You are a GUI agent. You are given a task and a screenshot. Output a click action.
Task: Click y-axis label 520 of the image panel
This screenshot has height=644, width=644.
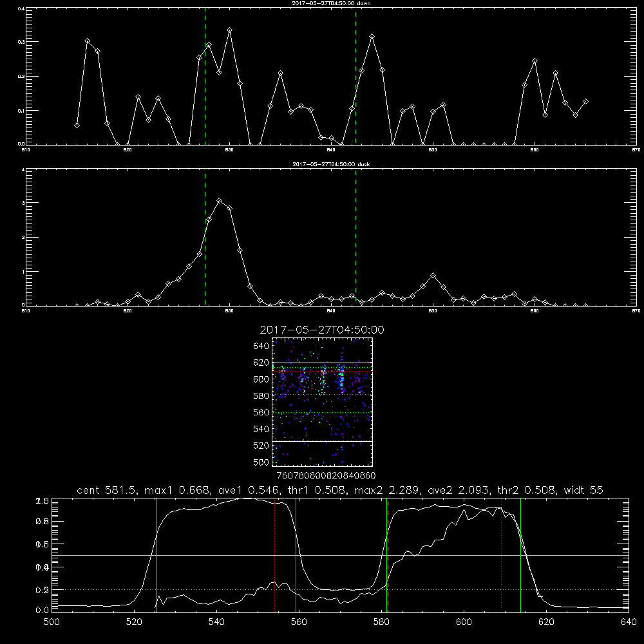261,446
